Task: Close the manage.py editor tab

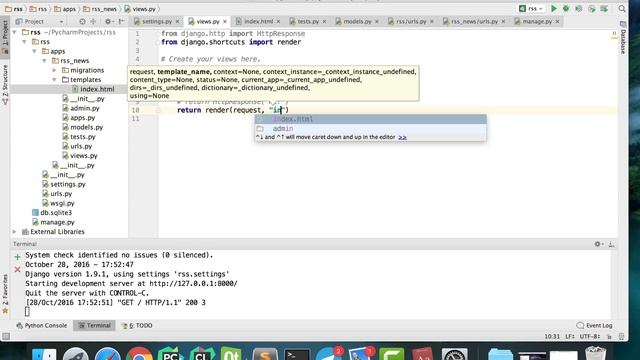Action: pyautogui.click(x=557, y=21)
